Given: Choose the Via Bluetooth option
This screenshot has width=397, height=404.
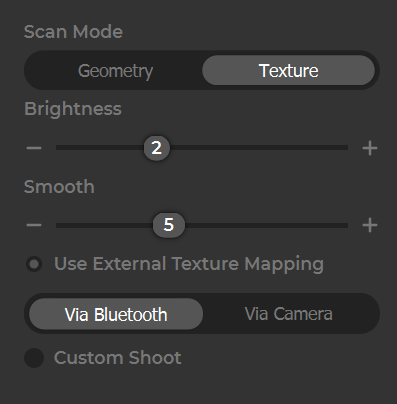Looking at the screenshot, I should point(116,314).
